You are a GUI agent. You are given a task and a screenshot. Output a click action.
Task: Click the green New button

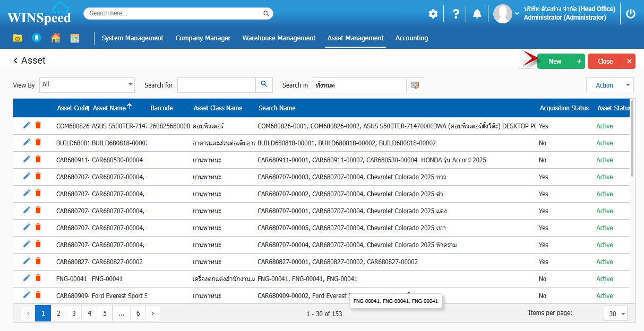(555, 62)
